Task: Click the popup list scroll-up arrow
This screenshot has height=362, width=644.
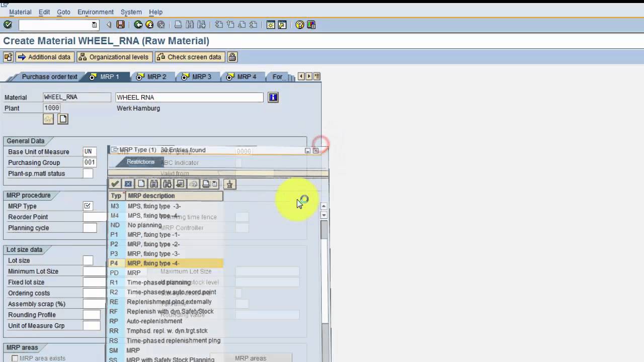Action: pos(324,206)
